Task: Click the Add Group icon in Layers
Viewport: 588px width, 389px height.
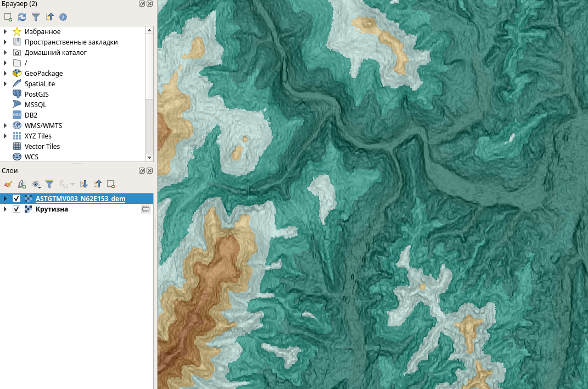Action: tap(22, 184)
